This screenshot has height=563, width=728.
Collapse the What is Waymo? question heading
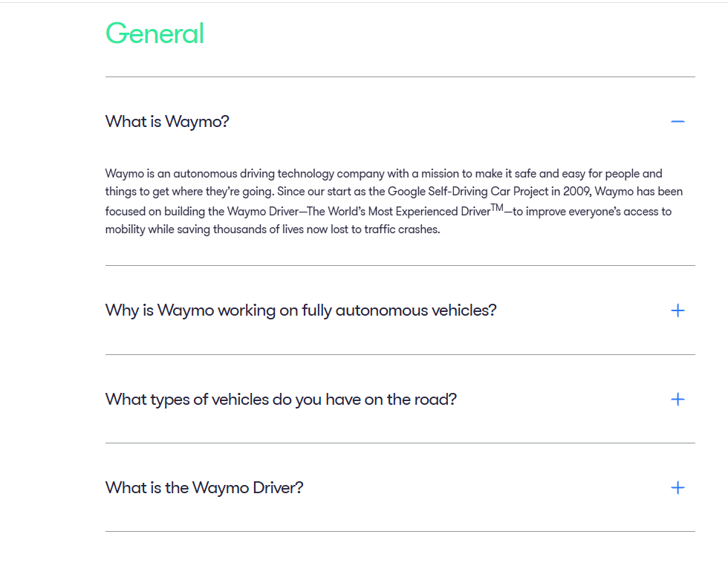[167, 122]
